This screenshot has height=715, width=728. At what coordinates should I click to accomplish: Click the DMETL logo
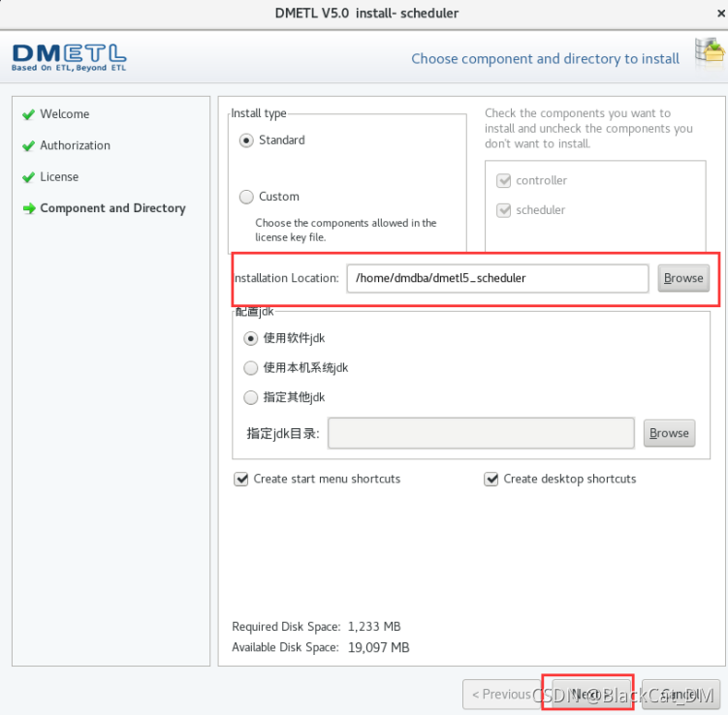[x=69, y=57]
